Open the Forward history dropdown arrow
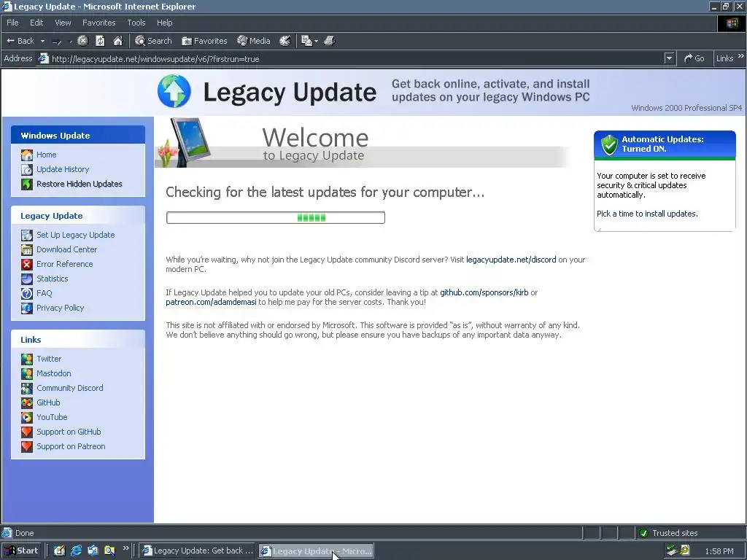 (71, 41)
